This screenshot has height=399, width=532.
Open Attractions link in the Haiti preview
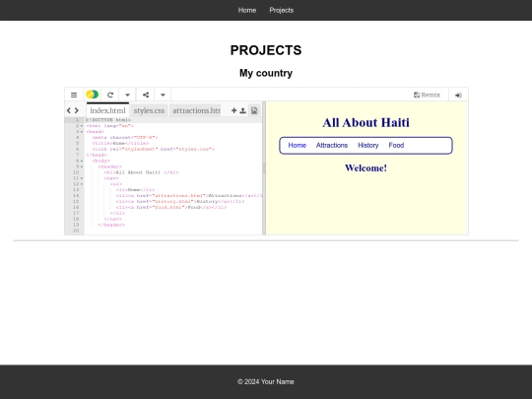332,145
